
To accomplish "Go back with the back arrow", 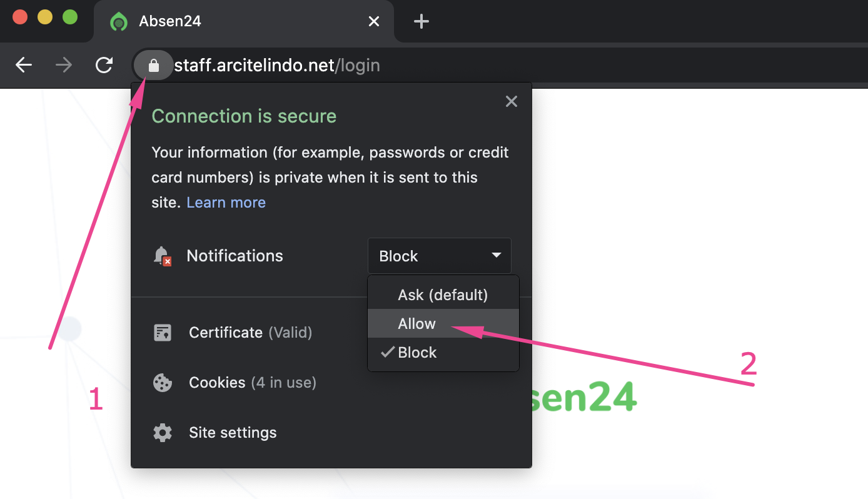I will (x=24, y=65).
